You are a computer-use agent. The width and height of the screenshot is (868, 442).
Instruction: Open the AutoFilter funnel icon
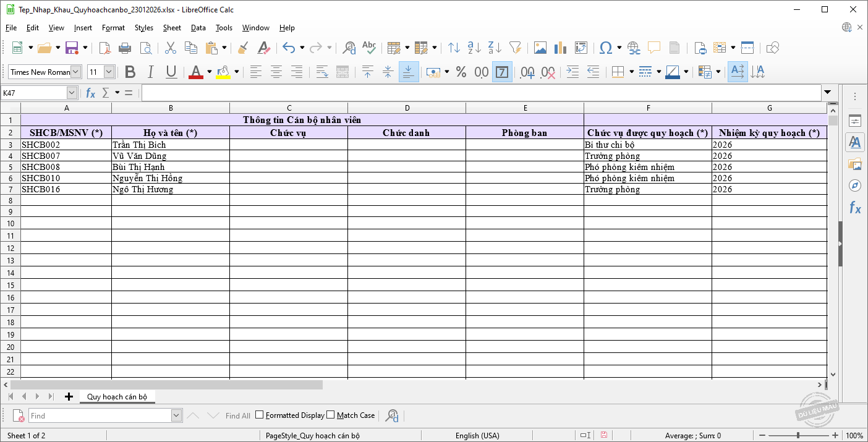[x=515, y=48]
